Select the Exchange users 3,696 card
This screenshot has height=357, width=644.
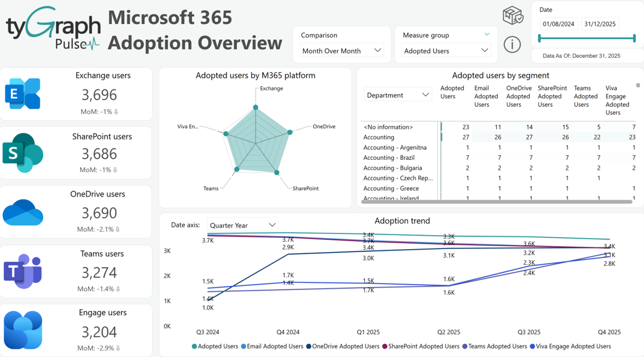76,93
